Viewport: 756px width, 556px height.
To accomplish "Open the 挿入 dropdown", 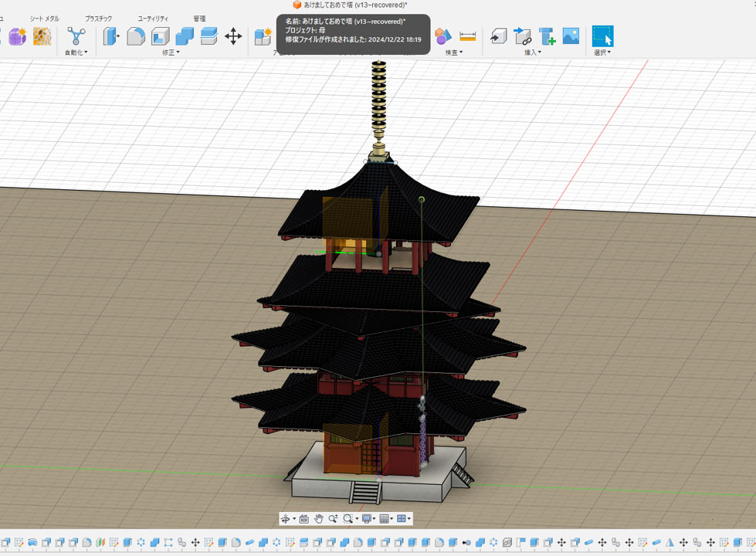I will pos(532,53).
